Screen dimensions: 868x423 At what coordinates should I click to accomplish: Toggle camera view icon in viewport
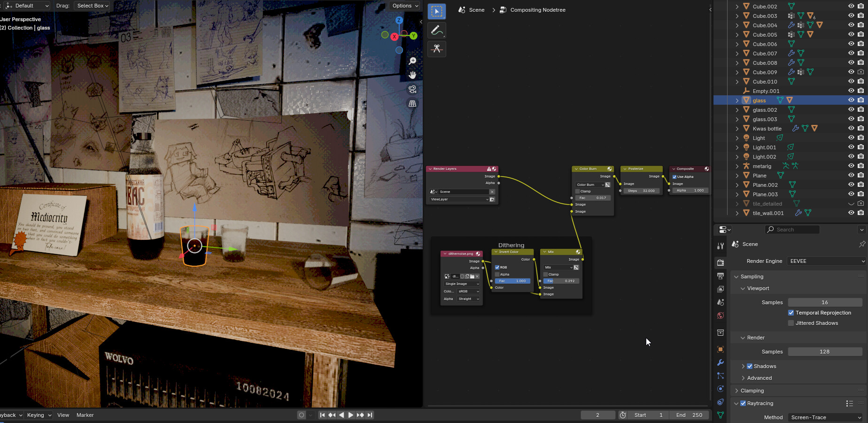(x=412, y=89)
